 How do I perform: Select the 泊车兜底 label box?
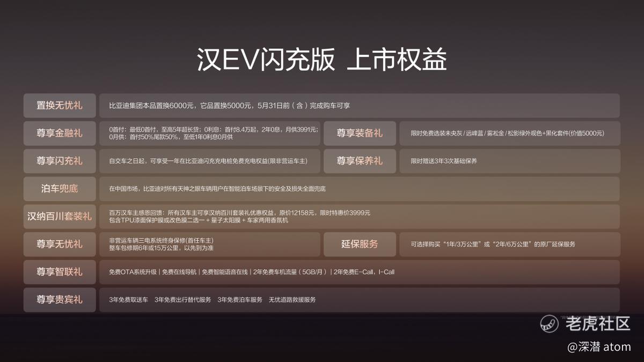tap(60, 189)
